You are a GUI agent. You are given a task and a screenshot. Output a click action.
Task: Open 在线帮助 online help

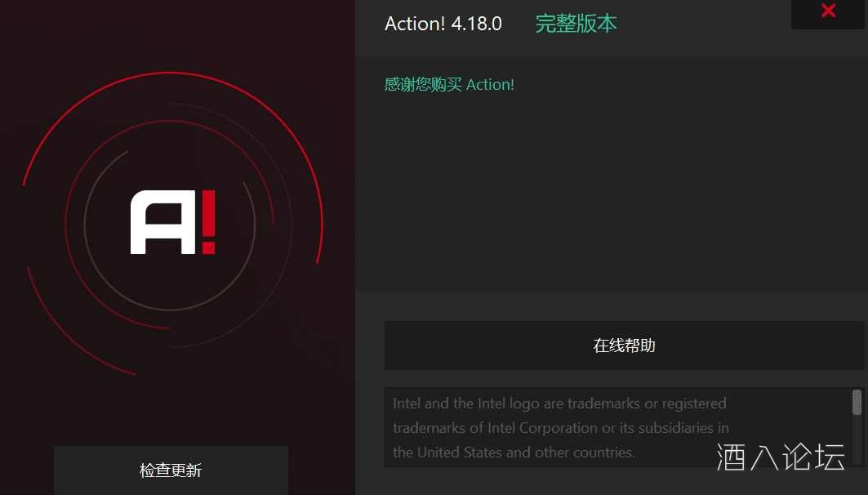624,346
